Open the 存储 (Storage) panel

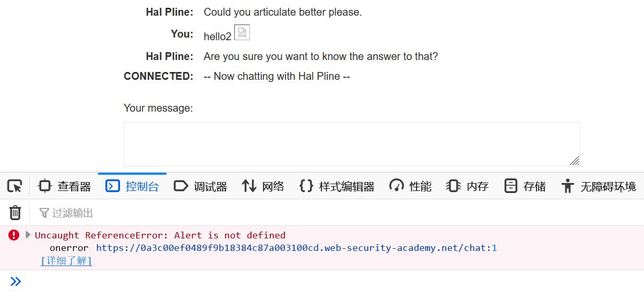click(x=525, y=186)
